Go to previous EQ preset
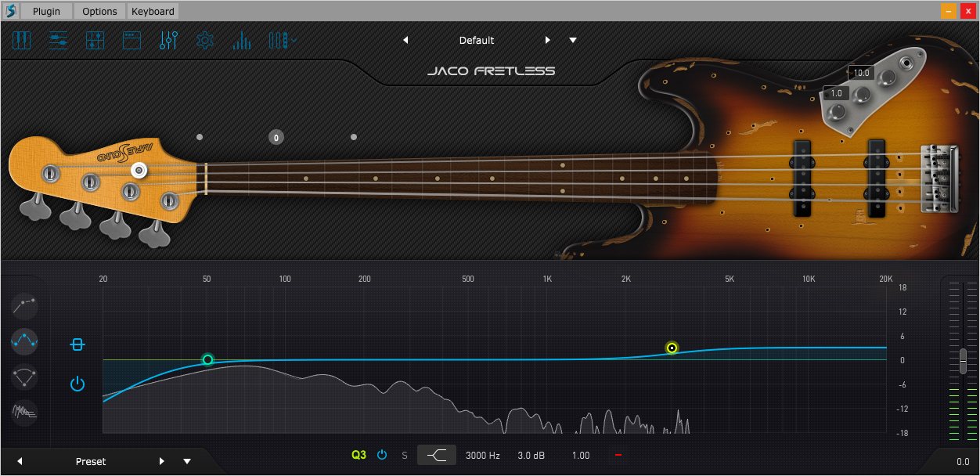The height and width of the screenshot is (476, 980). click(20, 461)
